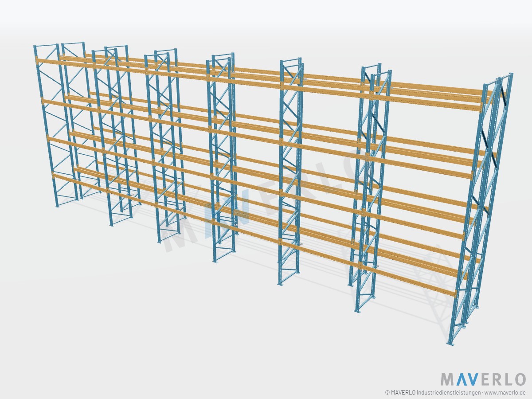Click the MAVERLO logo in the corner
Image resolution: width=532 pixels, height=399 pixels.
[483, 379]
